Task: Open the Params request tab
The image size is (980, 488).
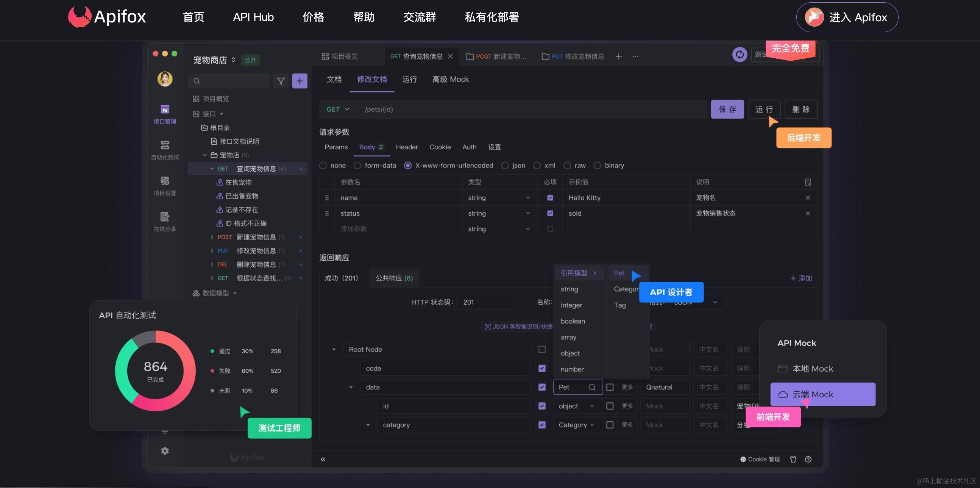Action: pyautogui.click(x=336, y=147)
